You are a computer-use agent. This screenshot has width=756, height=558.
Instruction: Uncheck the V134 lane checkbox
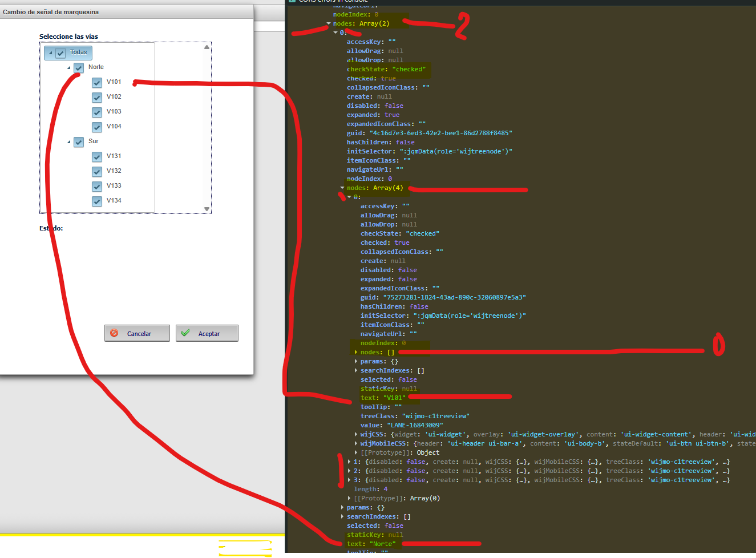click(97, 201)
